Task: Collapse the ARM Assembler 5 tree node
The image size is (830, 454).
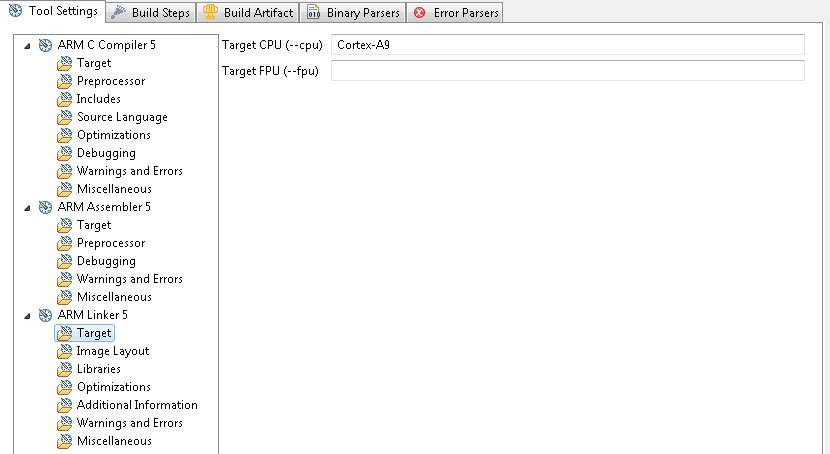Action: 27,208
